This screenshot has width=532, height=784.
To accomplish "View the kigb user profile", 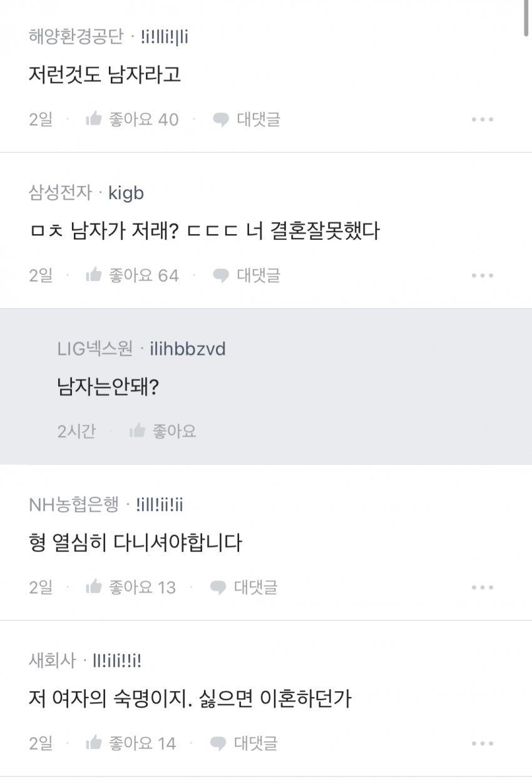I will 126,193.
